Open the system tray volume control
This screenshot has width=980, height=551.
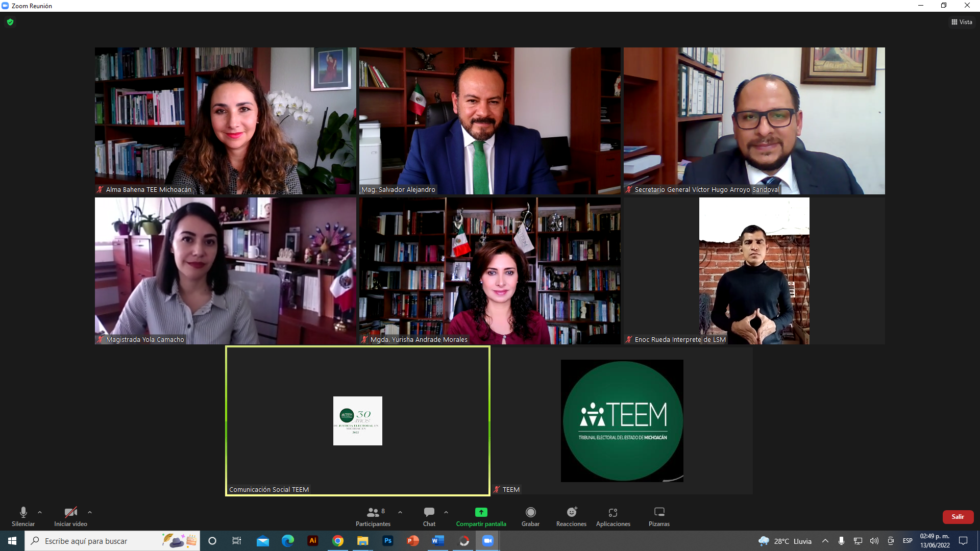pos(874,541)
